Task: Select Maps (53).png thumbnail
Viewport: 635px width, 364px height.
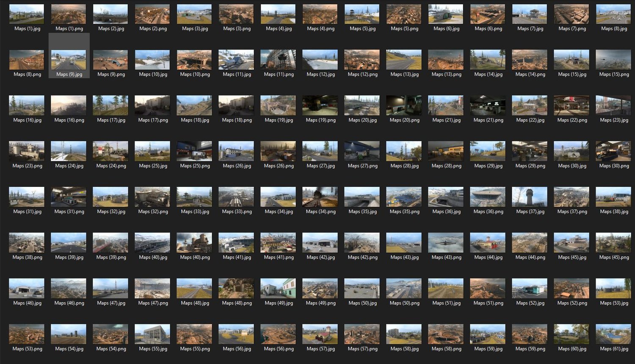Action: click(x=27, y=334)
